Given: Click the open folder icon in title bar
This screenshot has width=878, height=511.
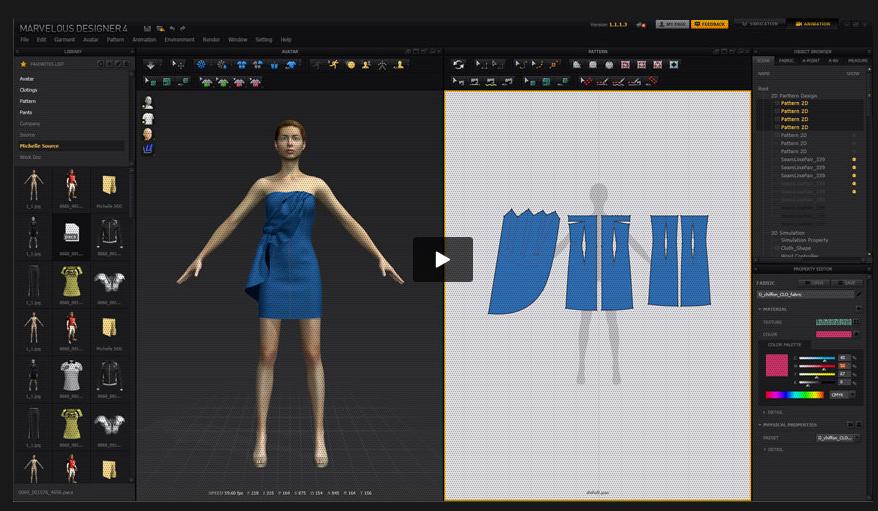Looking at the screenshot, I should (x=160, y=29).
